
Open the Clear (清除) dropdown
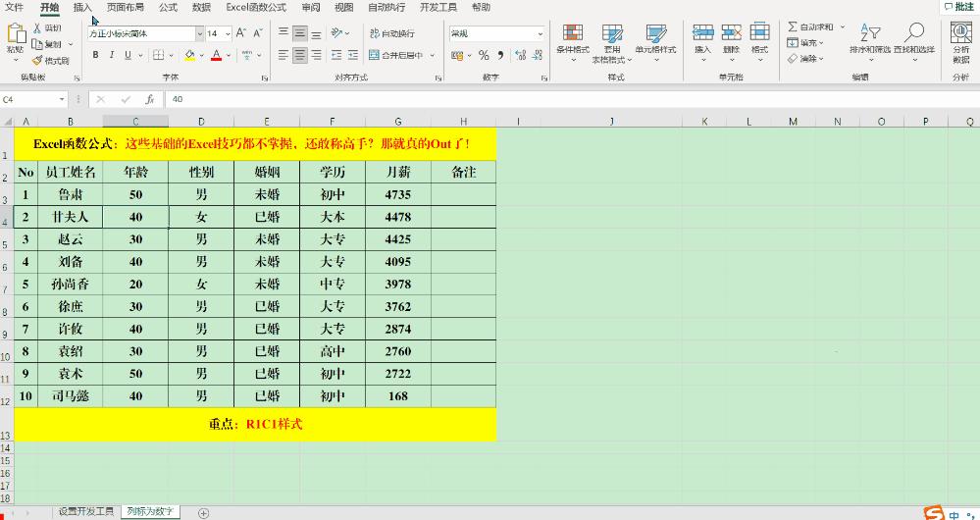click(805, 59)
